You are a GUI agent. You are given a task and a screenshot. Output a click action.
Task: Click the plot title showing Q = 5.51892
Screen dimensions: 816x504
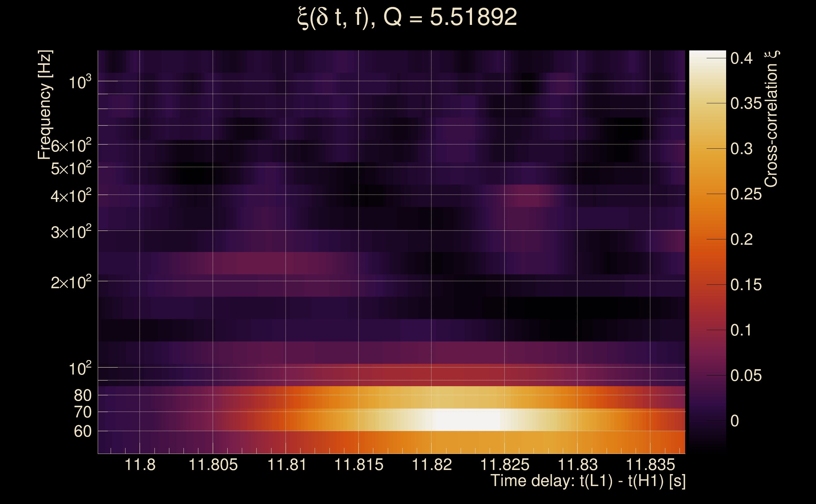(x=407, y=17)
